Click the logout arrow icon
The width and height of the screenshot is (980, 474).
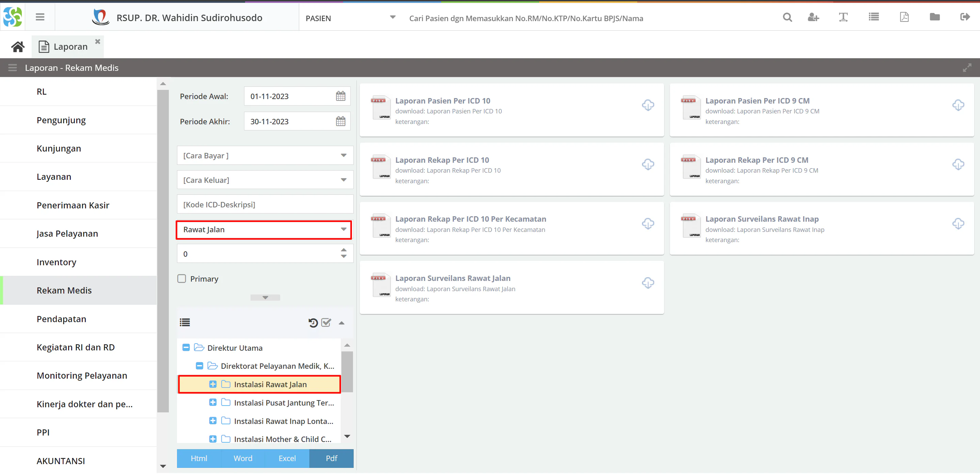click(x=965, y=17)
